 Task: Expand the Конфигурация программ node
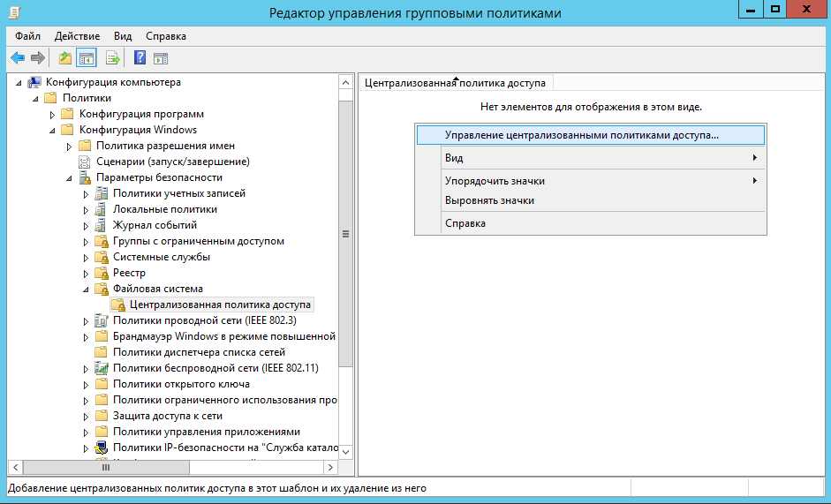(52, 115)
